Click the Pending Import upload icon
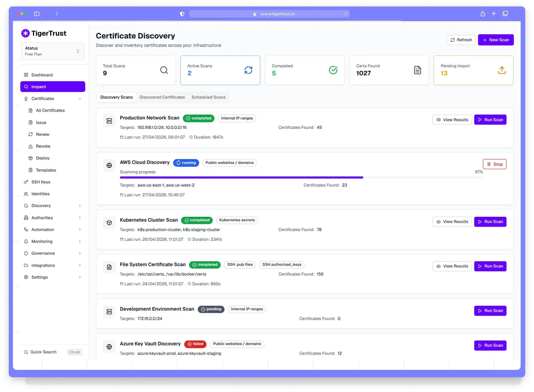Image resolution: width=534 pixels, height=392 pixels. point(501,70)
